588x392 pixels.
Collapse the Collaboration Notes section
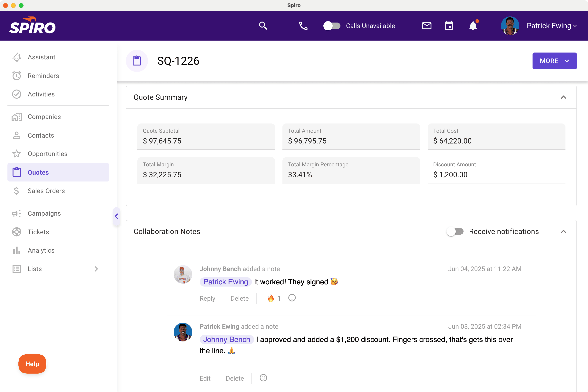click(x=563, y=231)
